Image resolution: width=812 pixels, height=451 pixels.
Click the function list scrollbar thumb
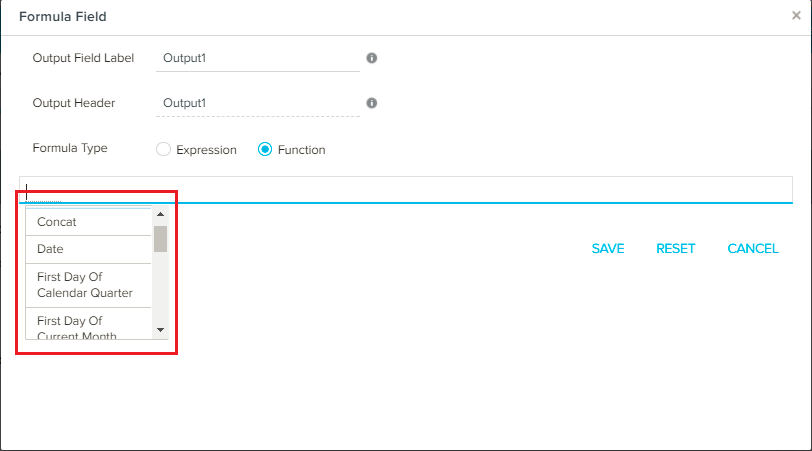tap(160, 239)
